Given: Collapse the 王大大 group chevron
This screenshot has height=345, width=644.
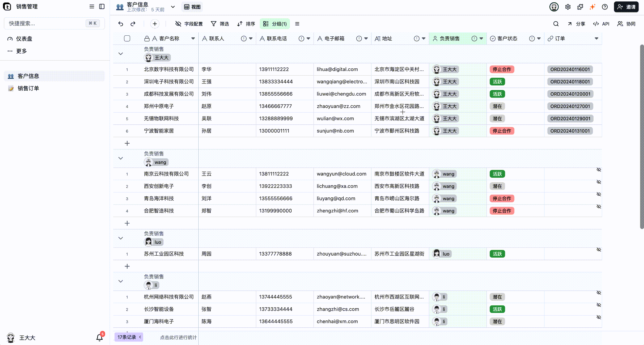Looking at the screenshot, I should (x=120, y=54).
